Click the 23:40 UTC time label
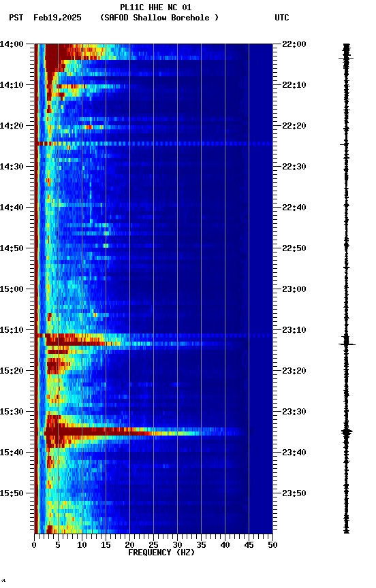This screenshot has width=376, height=588. point(294,453)
